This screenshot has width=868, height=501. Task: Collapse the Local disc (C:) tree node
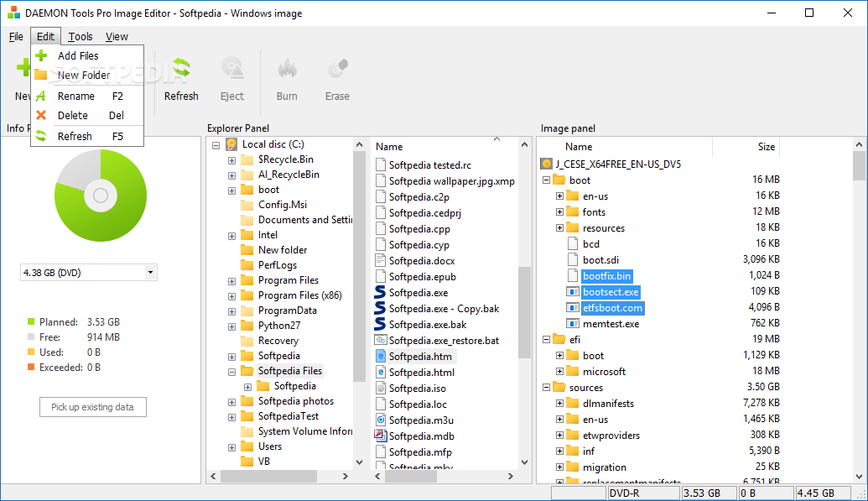[216, 145]
